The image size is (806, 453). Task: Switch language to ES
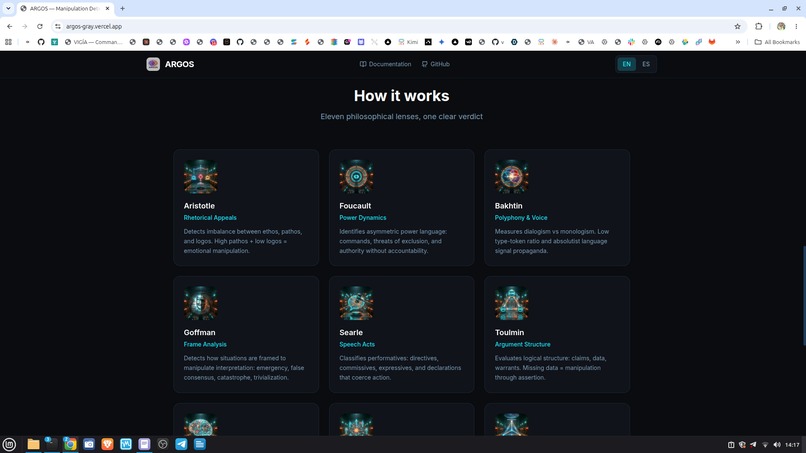[x=646, y=64]
